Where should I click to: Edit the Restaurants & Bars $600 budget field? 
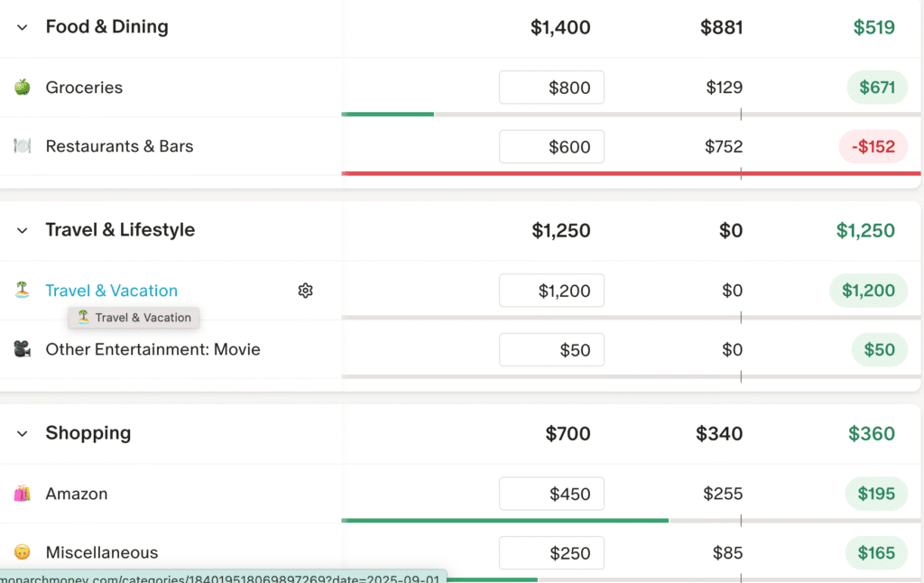[551, 146]
